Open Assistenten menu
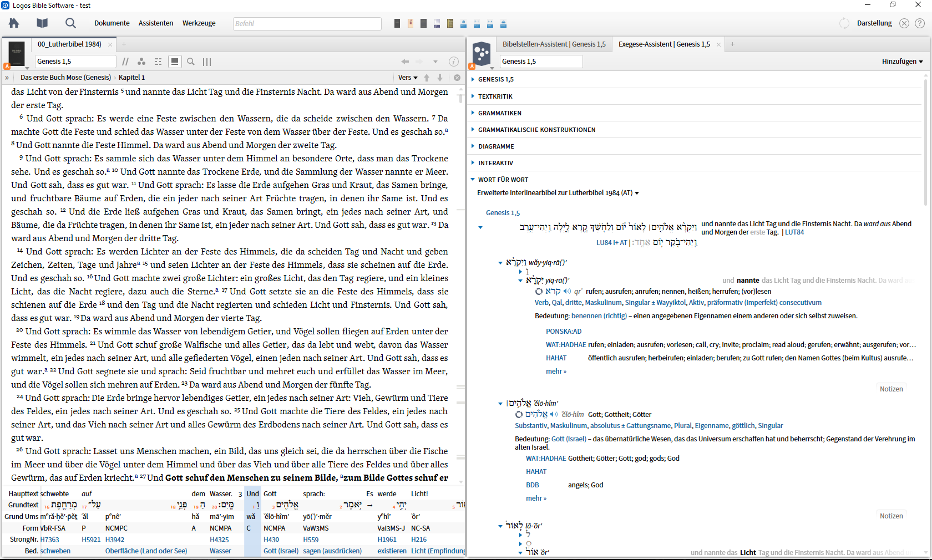Viewport: 932px width, 560px height. tap(156, 23)
